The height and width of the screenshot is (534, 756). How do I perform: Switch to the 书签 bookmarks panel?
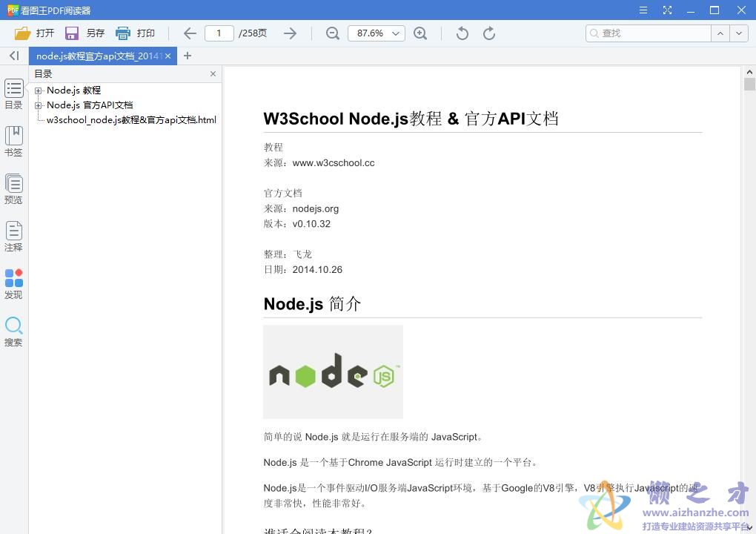[13, 140]
